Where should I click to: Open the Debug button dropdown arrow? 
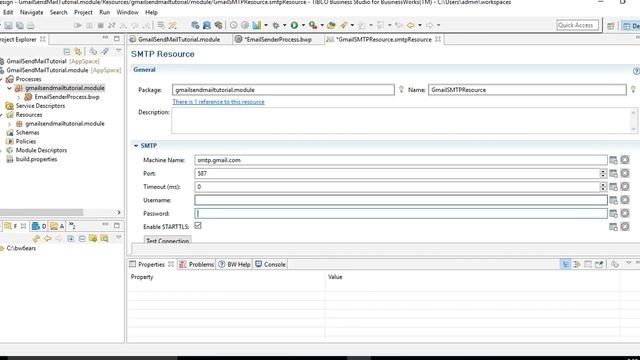tap(284, 25)
